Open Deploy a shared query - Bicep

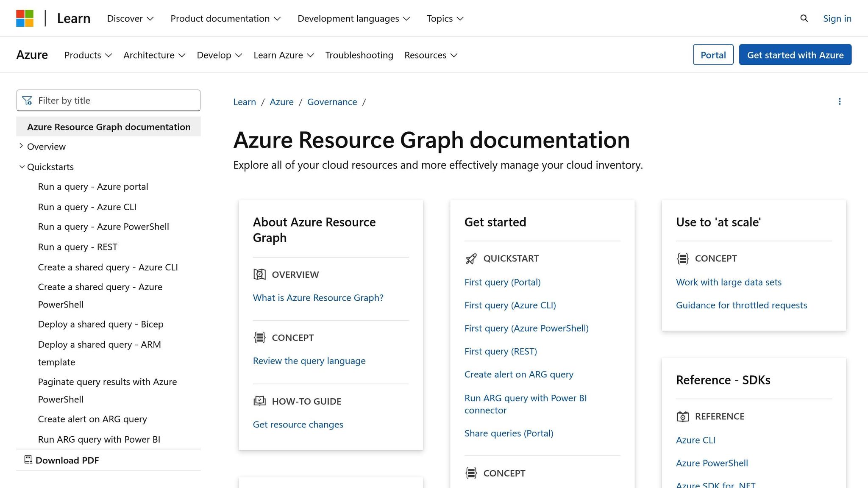coord(101,324)
